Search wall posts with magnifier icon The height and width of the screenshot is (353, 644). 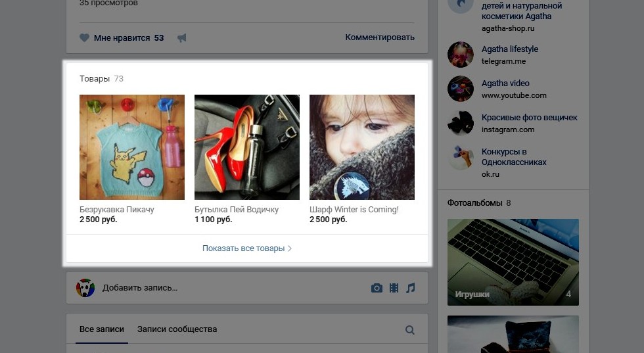click(410, 329)
